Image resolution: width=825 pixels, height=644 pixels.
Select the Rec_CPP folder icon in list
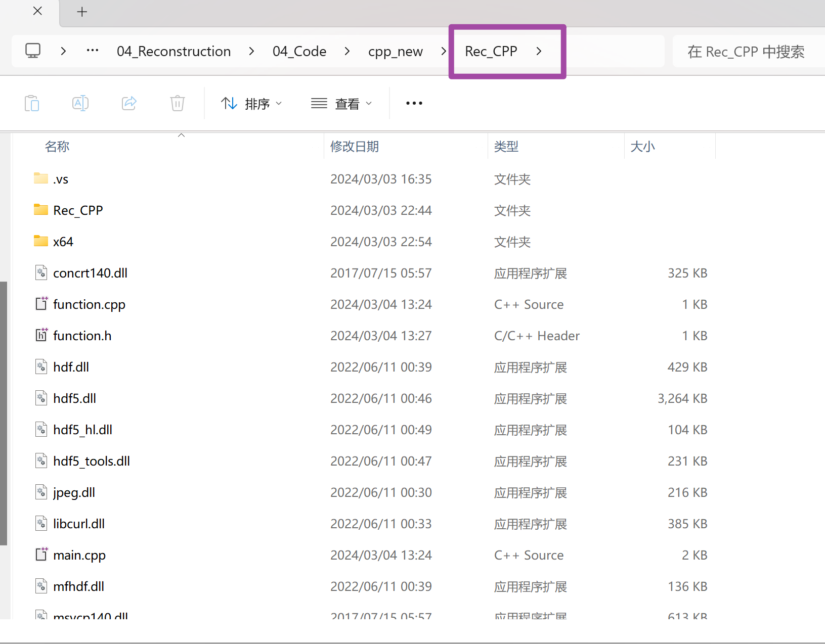[41, 209]
